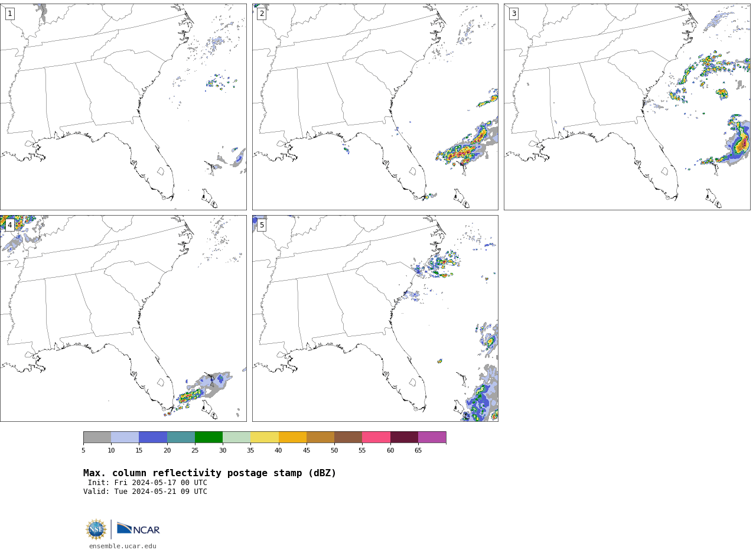The image size is (756, 553).
Task: Click the number label of panel 1
Action: tap(9, 14)
